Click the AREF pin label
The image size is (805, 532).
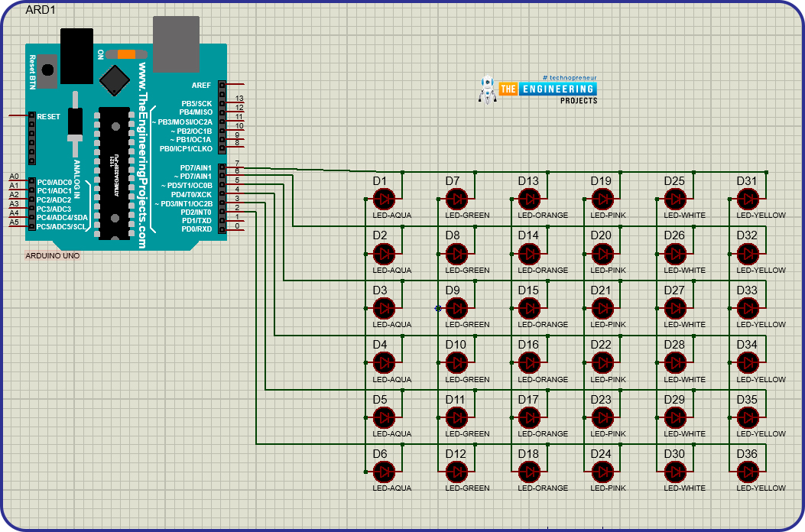click(x=201, y=86)
